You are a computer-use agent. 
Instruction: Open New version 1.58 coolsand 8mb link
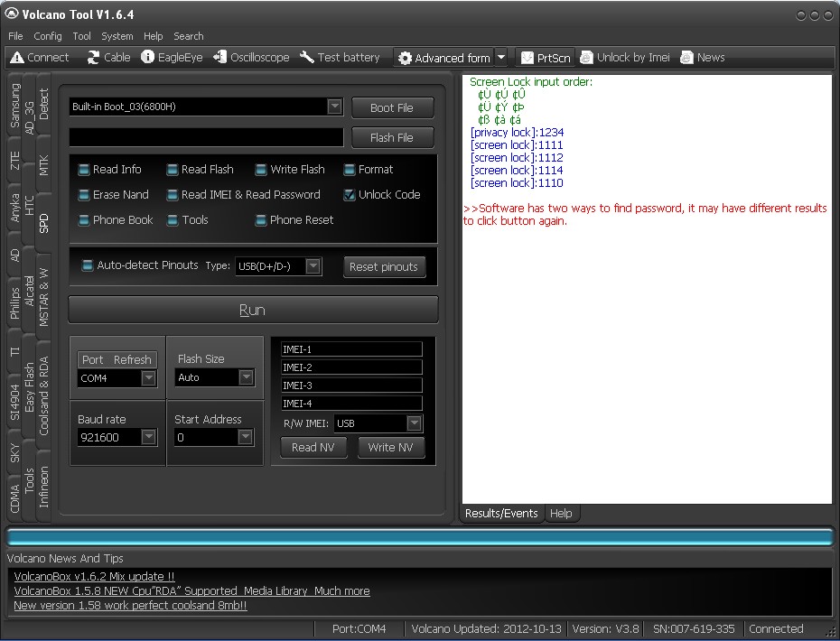click(x=130, y=606)
